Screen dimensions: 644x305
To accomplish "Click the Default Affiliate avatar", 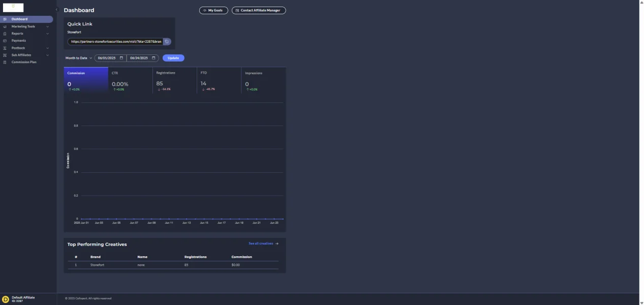I will pos(6,299).
